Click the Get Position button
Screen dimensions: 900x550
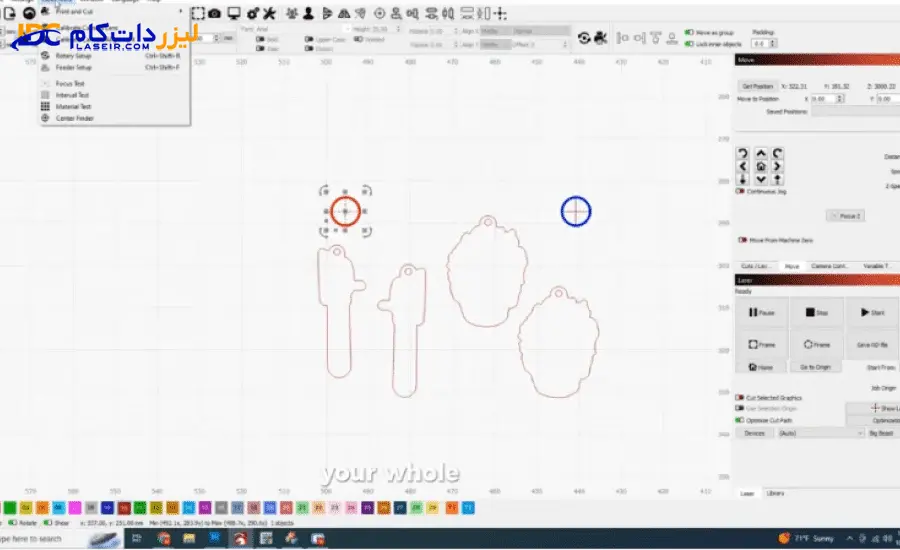tap(757, 86)
